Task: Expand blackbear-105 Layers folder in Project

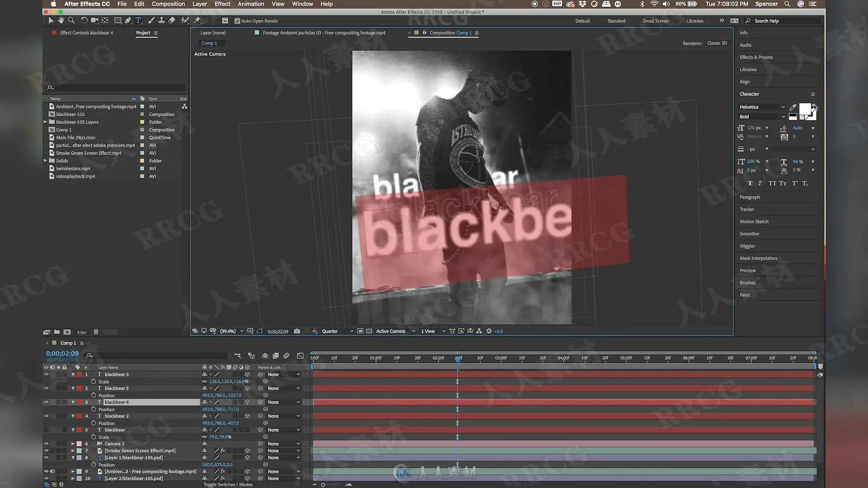Action: 45,122
